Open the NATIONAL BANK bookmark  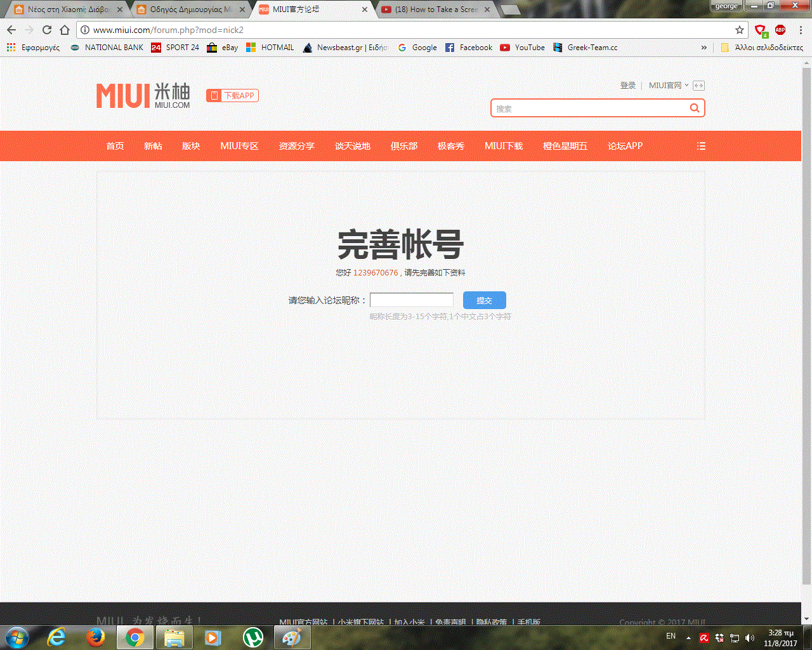(x=107, y=48)
